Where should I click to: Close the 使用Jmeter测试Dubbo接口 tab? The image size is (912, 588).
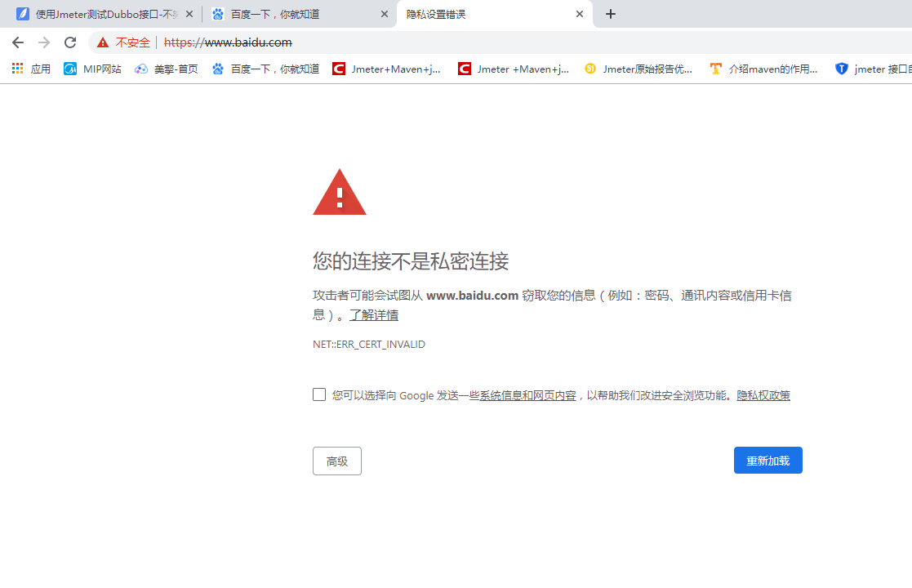pos(189,14)
